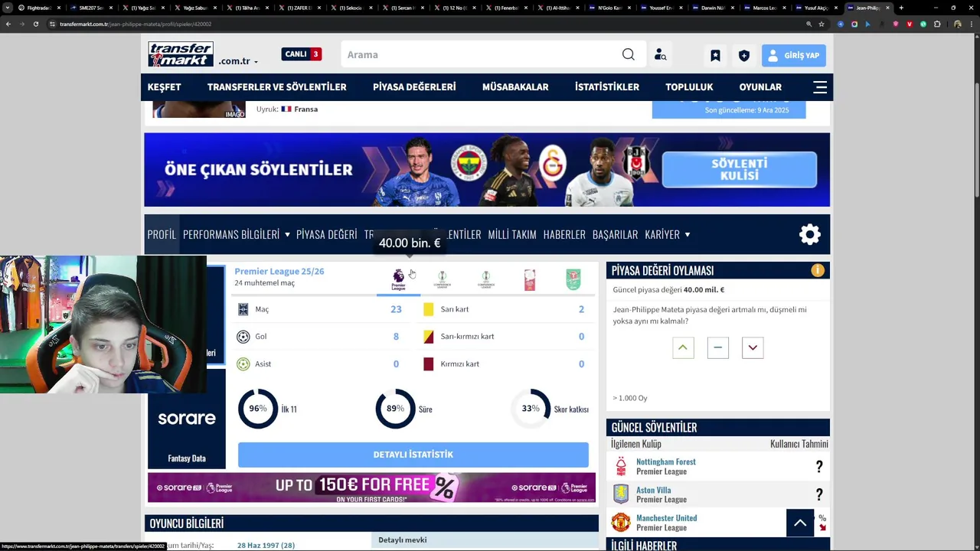Select the red FA Cup logo

529,279
